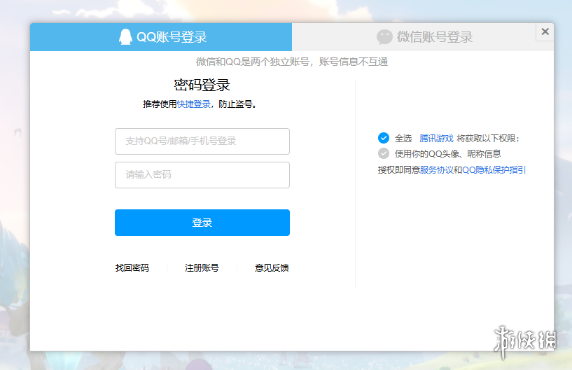Open the 服务协议 link
Viewport: 572px width, 370px height.
[437, 170]
